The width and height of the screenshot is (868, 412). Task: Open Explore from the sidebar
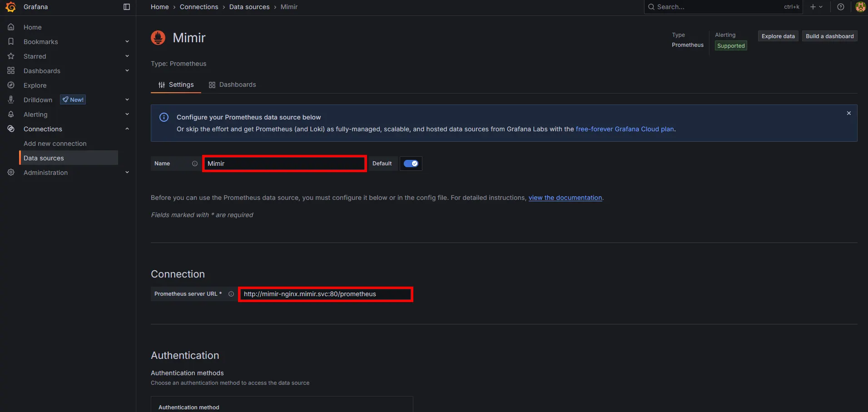coord(35,85)
